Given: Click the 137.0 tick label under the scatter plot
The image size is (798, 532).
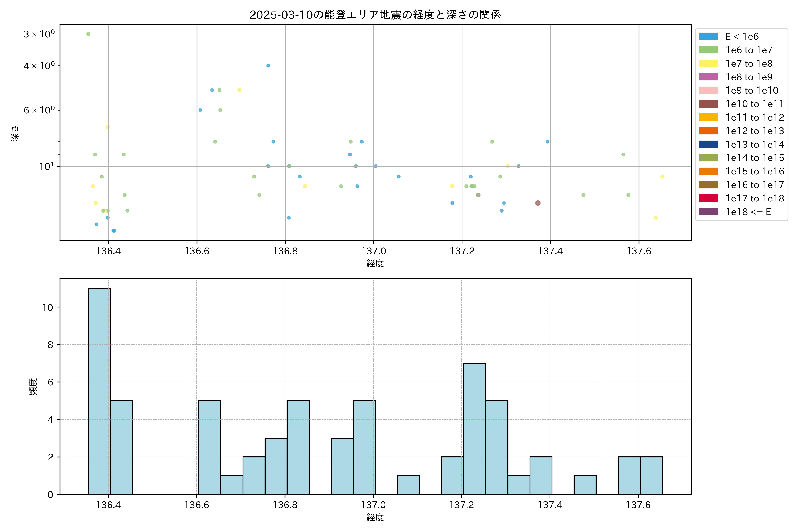Looking at the screenshot, I should coord(374,251).
